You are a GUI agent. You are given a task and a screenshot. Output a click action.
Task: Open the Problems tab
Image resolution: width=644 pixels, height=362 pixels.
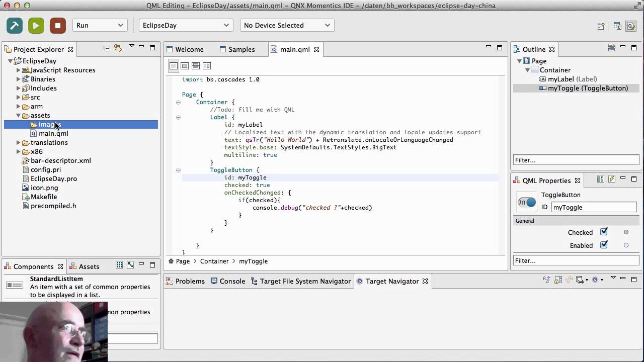185,281
